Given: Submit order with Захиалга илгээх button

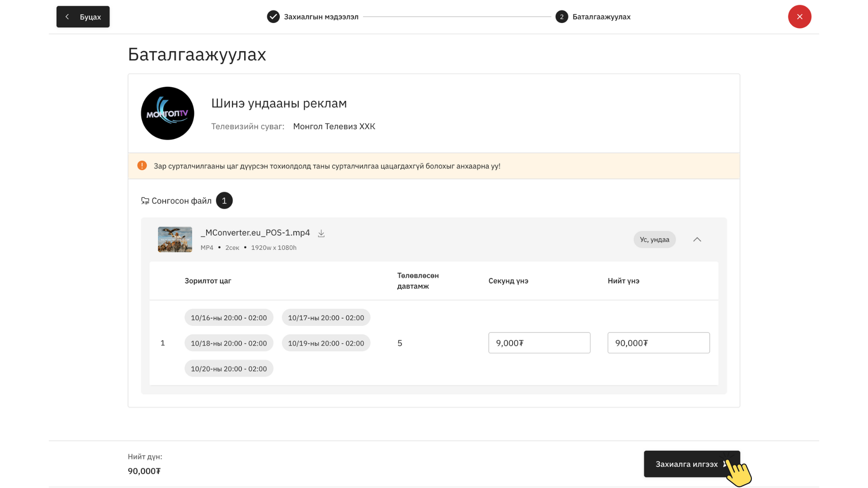Looking at the screenshot, I should [x=686, y=464].
